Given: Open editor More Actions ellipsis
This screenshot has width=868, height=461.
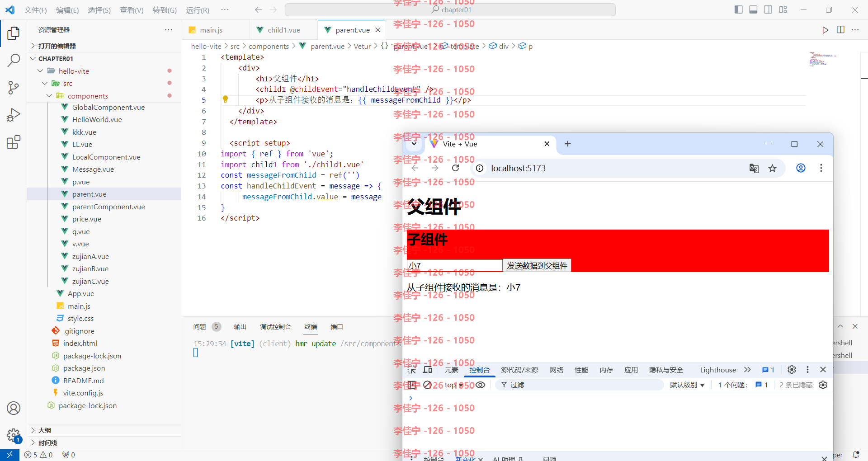Looking at the screenshot, I should tap(855, 30).
